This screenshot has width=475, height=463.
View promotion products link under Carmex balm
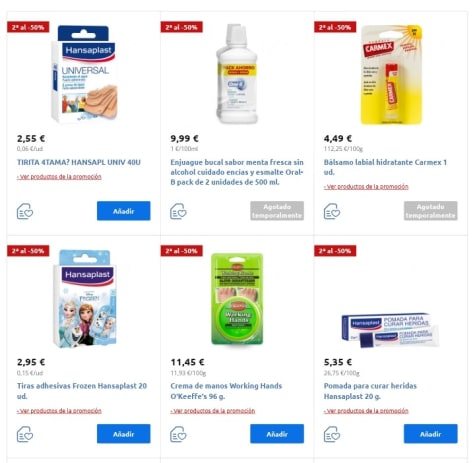(x=366, y=187)
